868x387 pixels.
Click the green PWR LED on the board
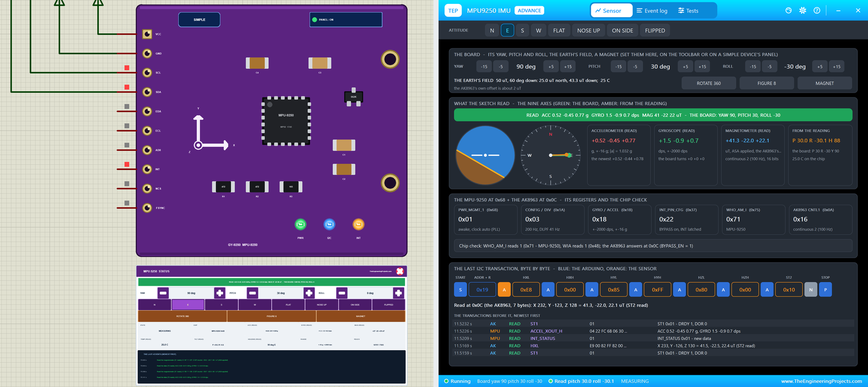pos(300,224)
